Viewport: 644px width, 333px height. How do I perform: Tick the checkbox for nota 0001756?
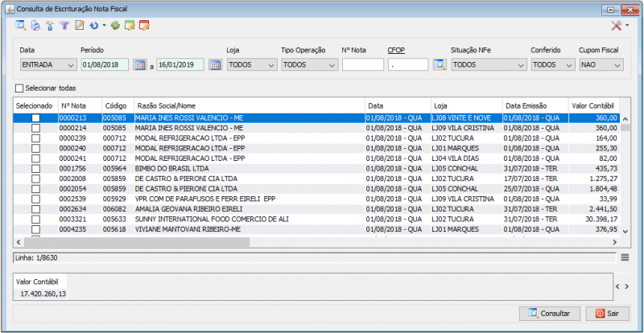[35, 168]
